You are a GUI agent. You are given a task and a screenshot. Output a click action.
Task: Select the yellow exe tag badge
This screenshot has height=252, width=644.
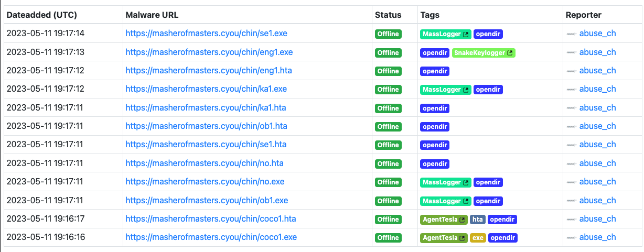(x=478, y=238)
